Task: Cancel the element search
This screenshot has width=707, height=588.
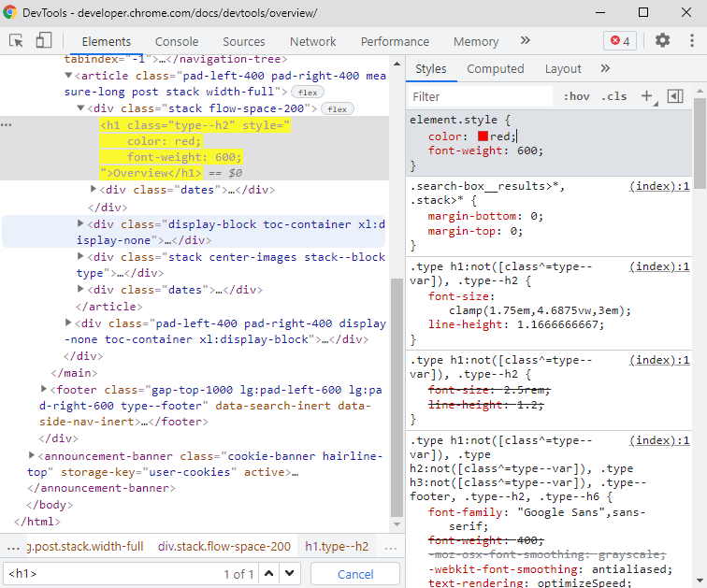Action: pos(355,574)
